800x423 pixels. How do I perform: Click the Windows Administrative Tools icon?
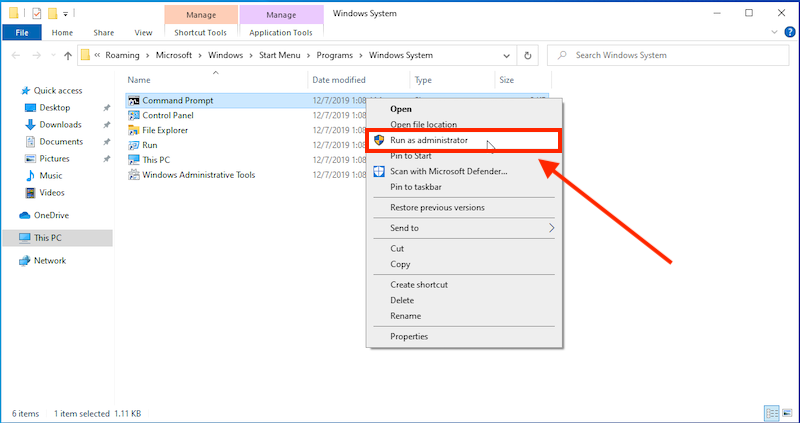click(x=134, y=175)
